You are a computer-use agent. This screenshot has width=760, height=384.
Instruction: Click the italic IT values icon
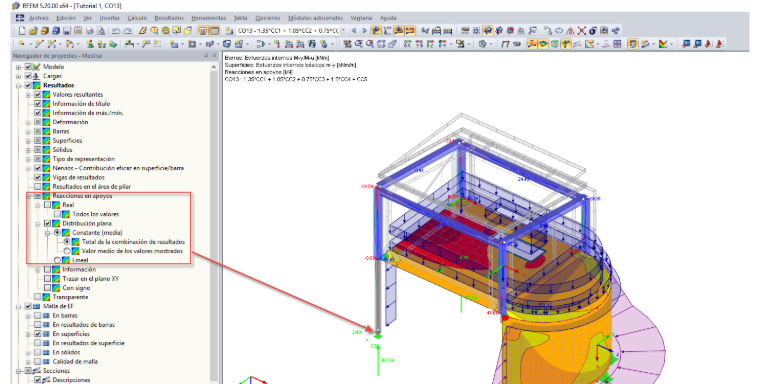(505, 43)
